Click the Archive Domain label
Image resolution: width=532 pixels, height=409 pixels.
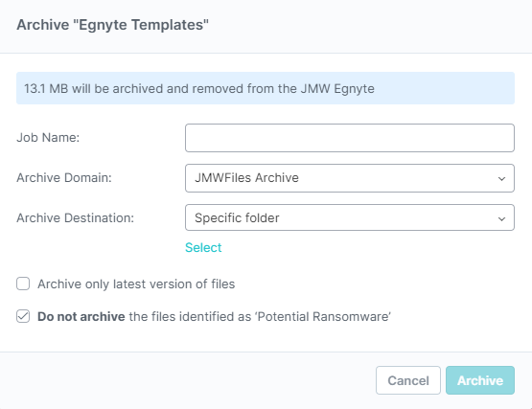[64, 178]
